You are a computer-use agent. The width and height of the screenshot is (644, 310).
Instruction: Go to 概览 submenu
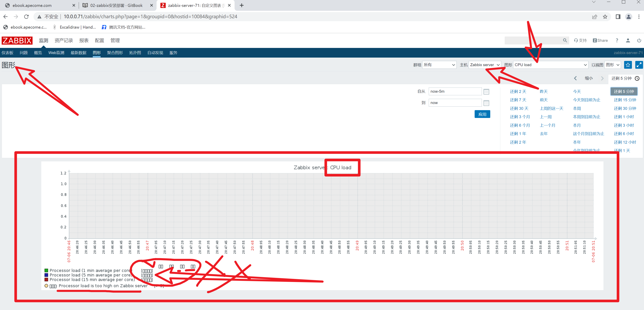38,53
